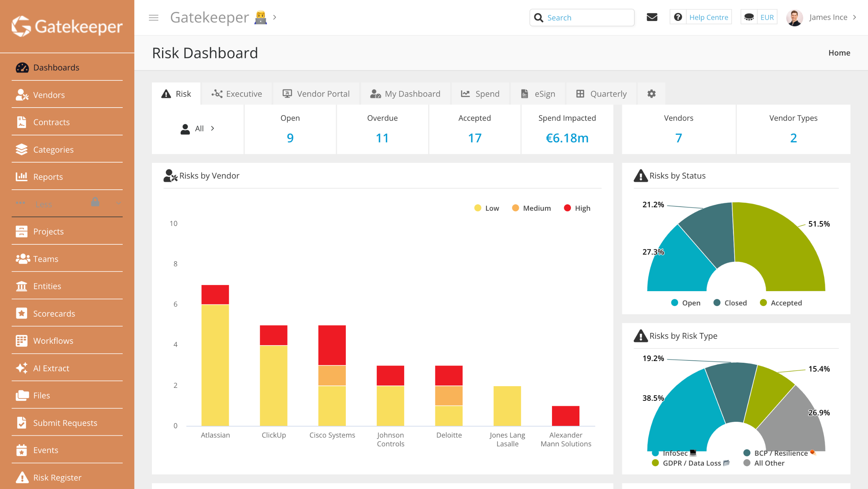868x489 pixels.
Task: Open Workflows in the sidebar
Action: pyautogui.click(x=53, y=341)
